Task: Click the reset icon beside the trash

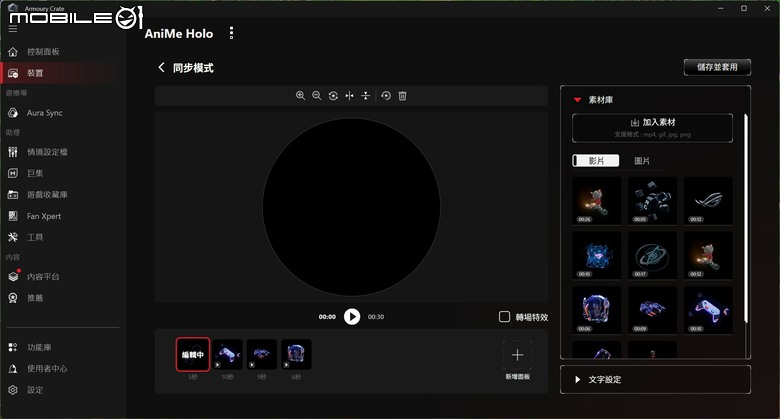Action: pyautogui.click(x=386, y=96)
